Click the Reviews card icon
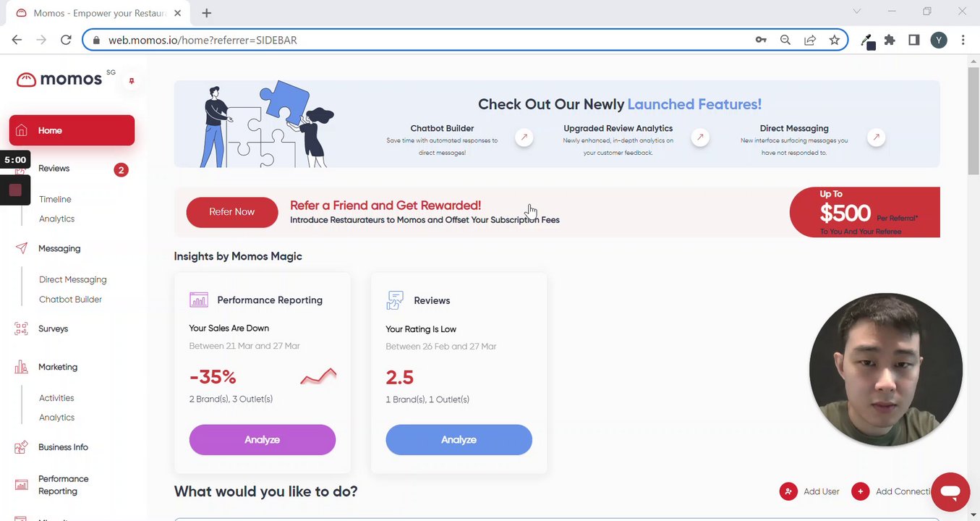980x521 pixels. tap(395, 300)
